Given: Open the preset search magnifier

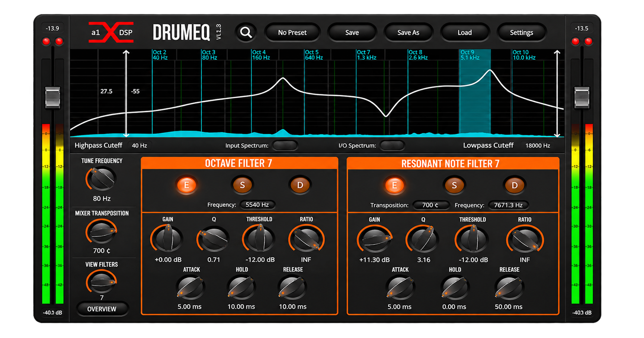Looking at the screenshot, I should coord(246,33).
